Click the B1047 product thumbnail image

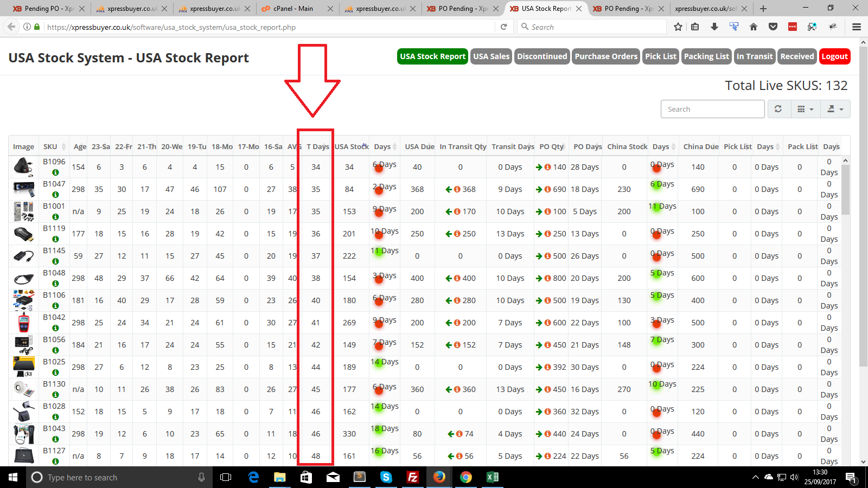pyautogui.click(x=23, y=189)
